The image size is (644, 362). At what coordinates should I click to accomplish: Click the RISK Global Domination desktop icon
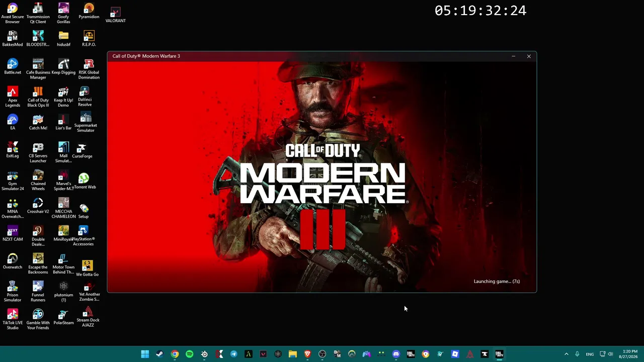(89, 69)
